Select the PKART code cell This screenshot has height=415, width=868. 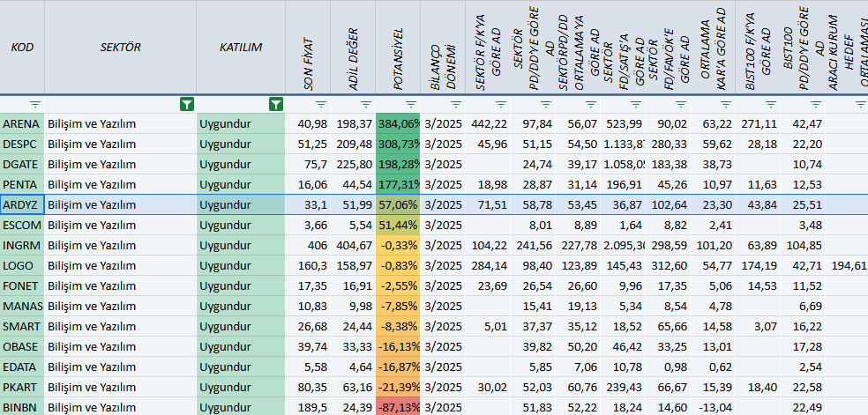click(22, 388)
